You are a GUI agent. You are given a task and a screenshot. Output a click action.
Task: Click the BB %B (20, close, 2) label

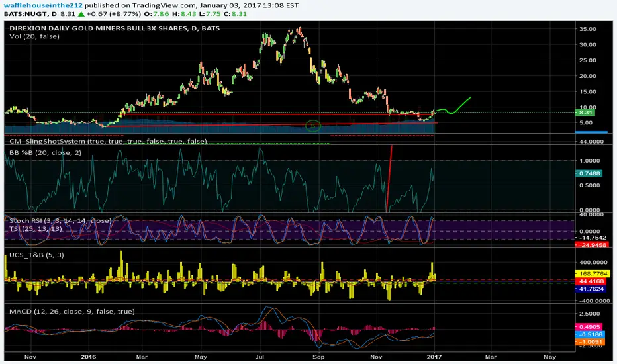tap(45, 152)
